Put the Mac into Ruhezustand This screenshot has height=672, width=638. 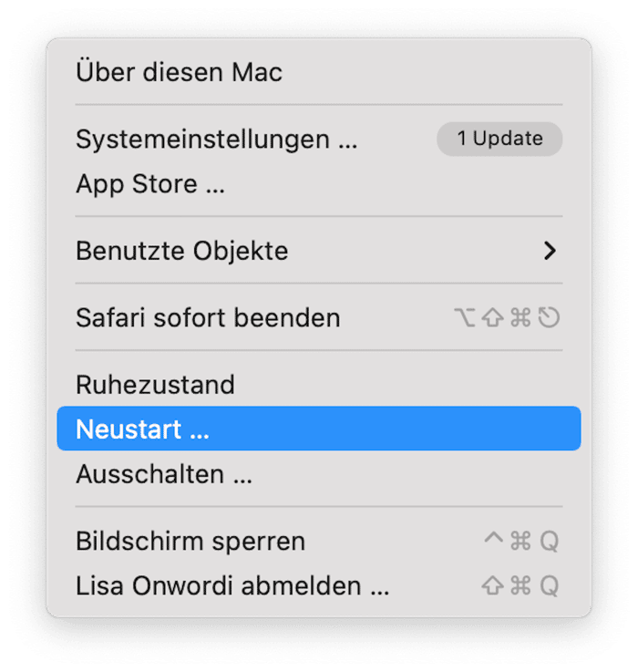coord(155,385)
